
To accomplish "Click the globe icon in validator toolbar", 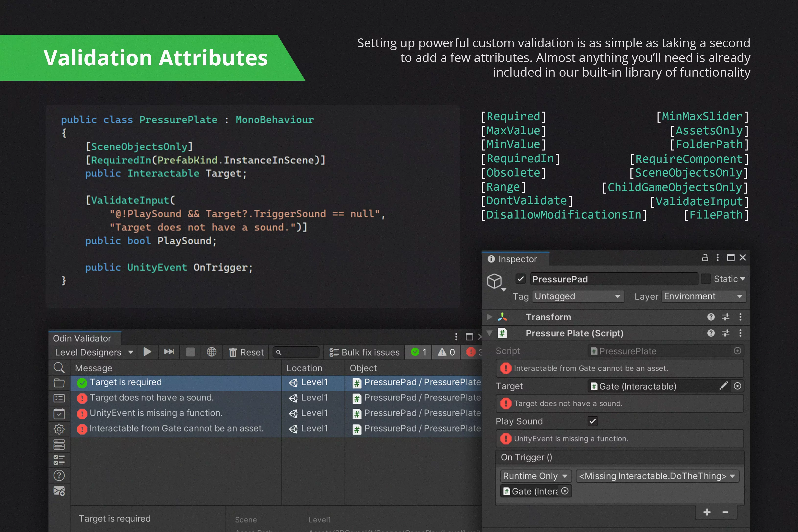I will click(211, 352).
